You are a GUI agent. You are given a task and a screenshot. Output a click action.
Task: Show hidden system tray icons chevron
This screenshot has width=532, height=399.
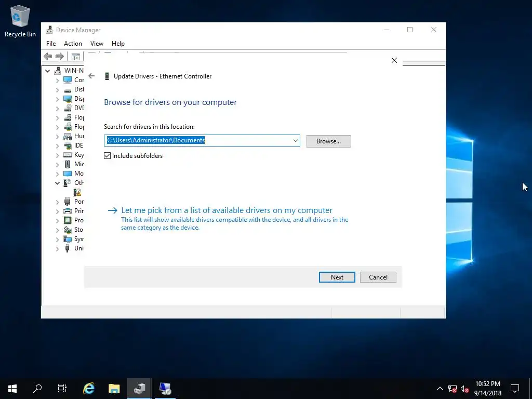click(440, 389)
